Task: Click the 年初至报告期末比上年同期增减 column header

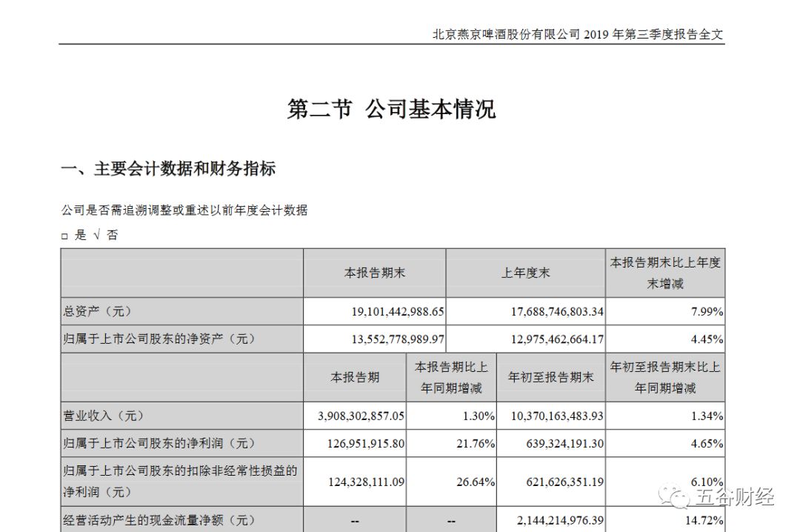Action: tap(665, 377)
